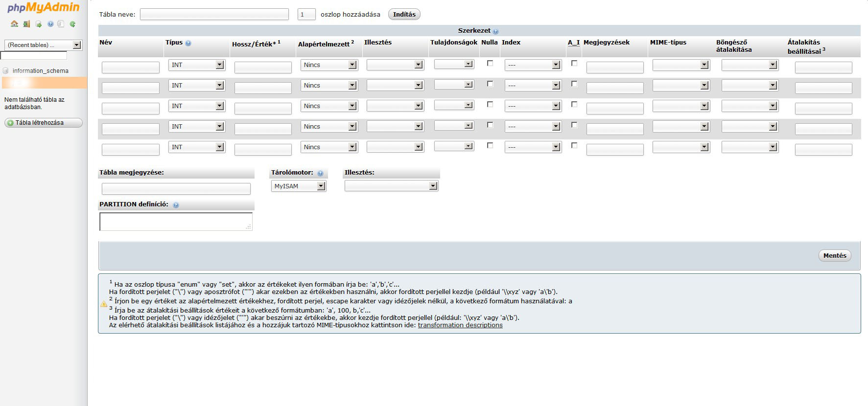
Task: Click the sidebar table filter field
Action: point(34,56)
